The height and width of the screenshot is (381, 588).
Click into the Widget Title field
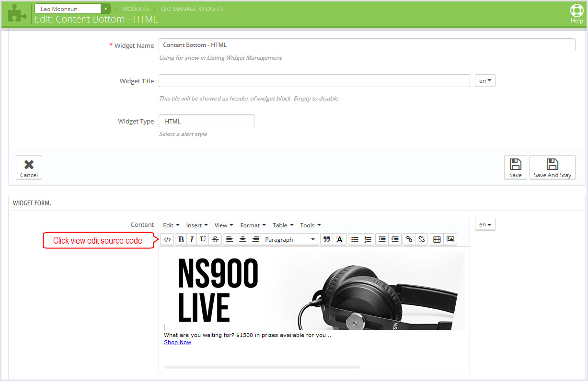(314, 81)
